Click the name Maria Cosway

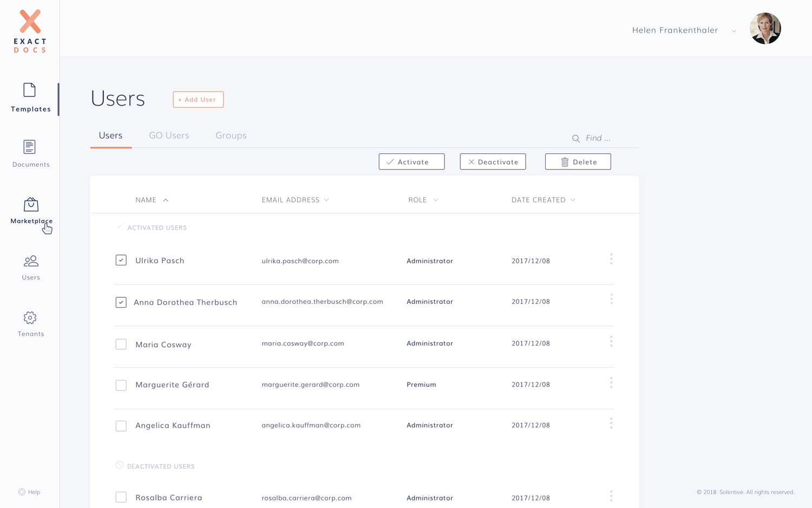click(163, 344)
